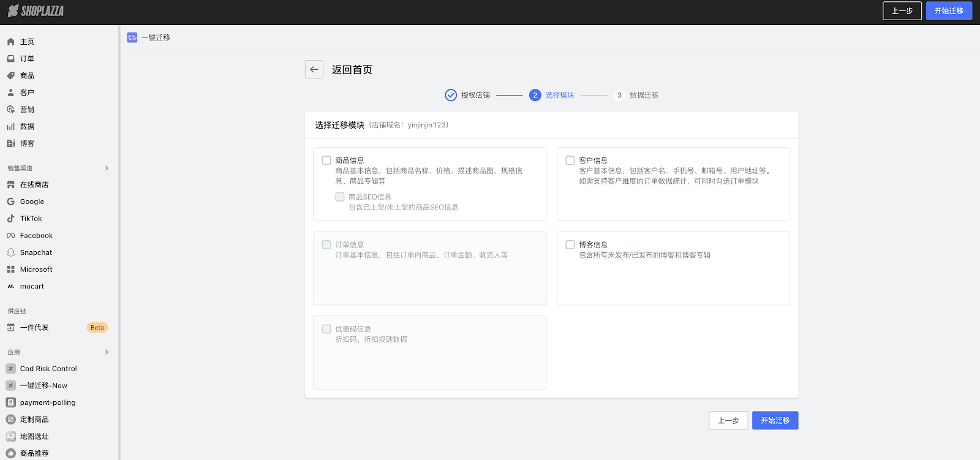Open the Facebook sales channel
The height and width of the screenshot is (460, 980).
(36, 236)
